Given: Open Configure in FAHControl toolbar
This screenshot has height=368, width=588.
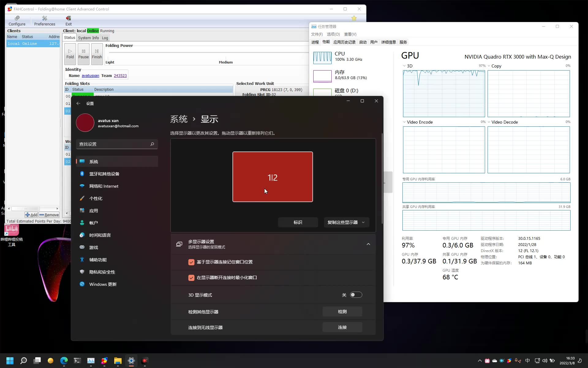Looking at the screenshot, I should click(x=17, y=21).
